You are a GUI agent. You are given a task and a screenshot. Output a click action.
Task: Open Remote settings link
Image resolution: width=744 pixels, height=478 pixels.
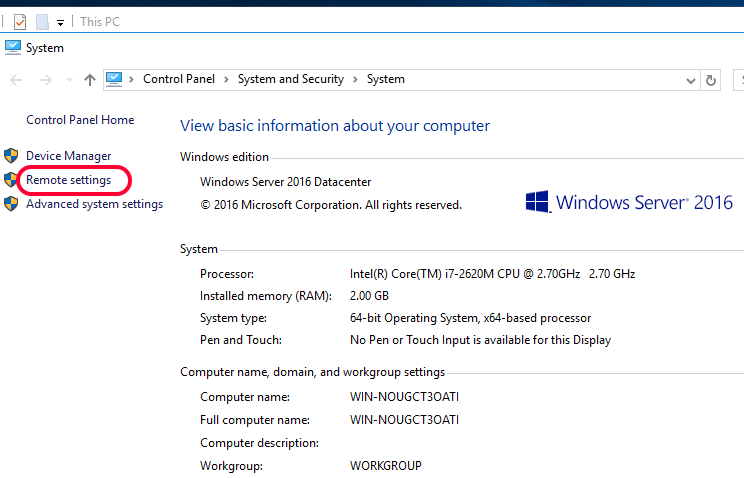tap(68, 180)
